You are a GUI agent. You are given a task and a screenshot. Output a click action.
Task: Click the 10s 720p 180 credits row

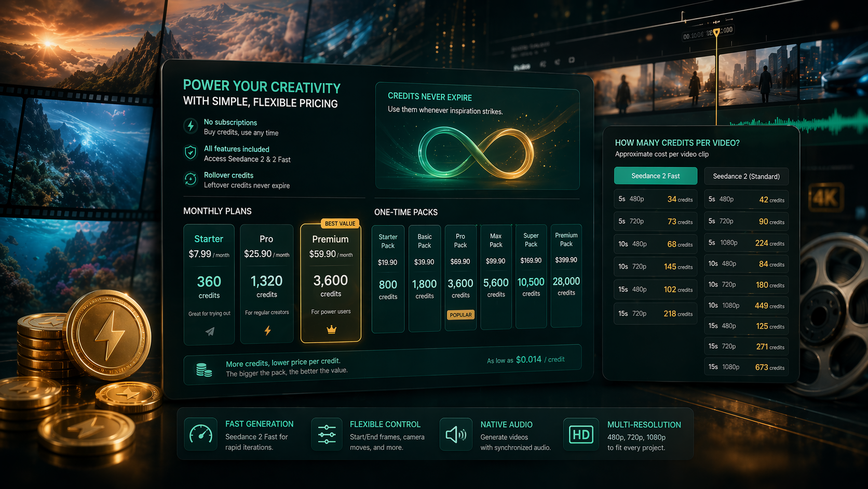tap(746, 285)
